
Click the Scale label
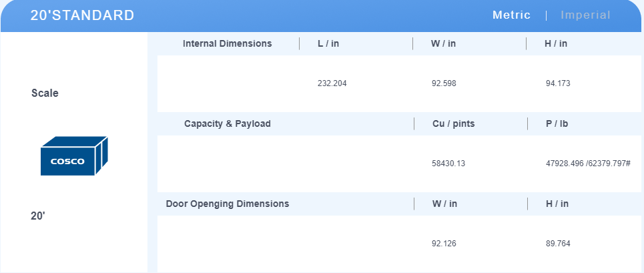[45, 93]
